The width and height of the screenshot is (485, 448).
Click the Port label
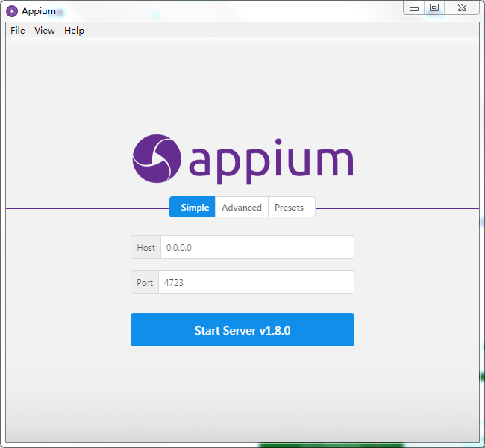(x=145, y=282)
